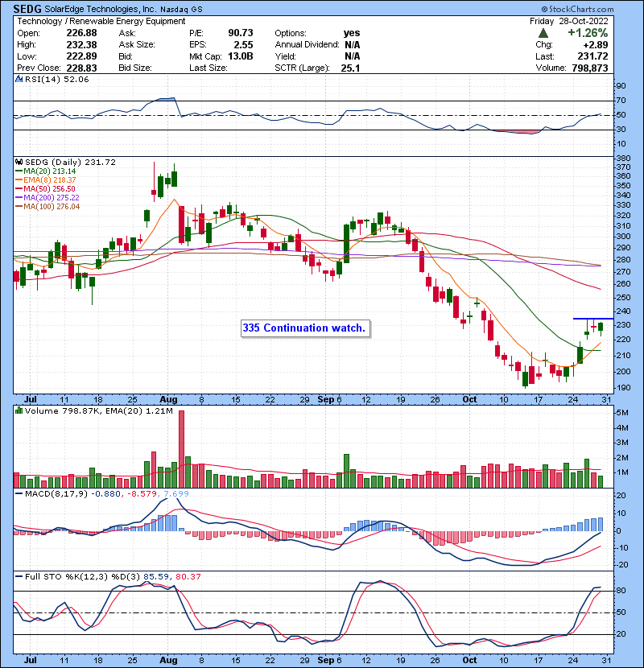This screenshot has height=668, width=644.
Task: Click the SEDG (Daily) 231.72 chart legend
Action: click(x=70, y=163)
